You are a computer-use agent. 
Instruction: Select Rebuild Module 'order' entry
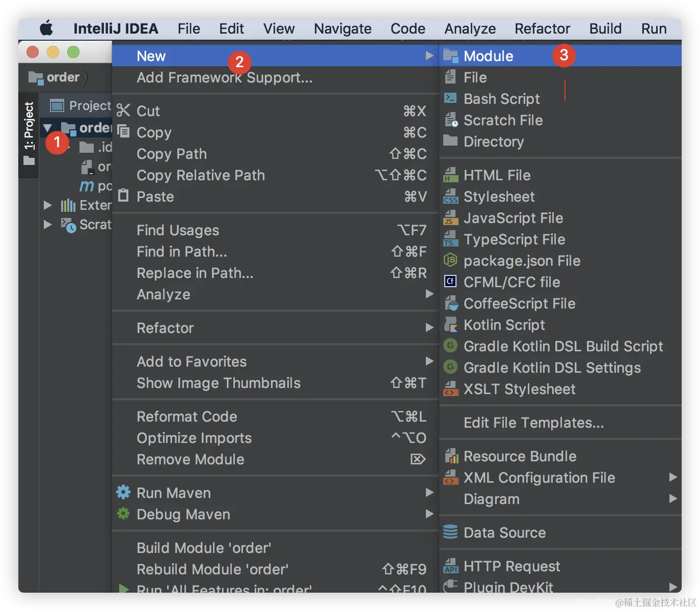pyautogui.click(x=275, y=569)
